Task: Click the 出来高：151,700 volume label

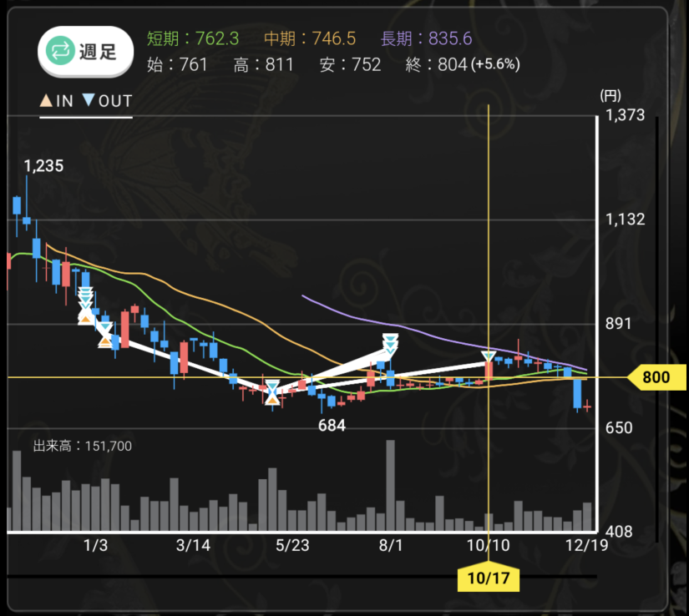Action: [83, 446]
